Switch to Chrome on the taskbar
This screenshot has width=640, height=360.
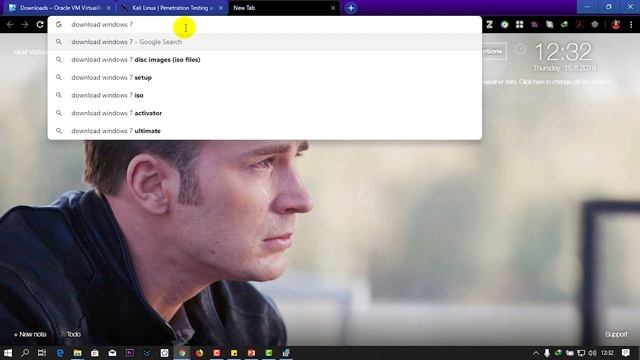tap(182, 353)
